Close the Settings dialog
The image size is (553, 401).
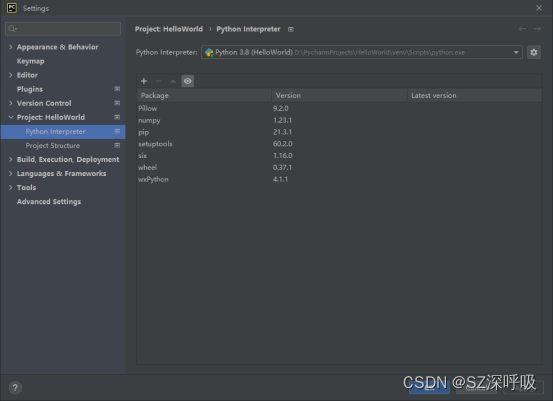pyautogui.click(x=539, y=8)
